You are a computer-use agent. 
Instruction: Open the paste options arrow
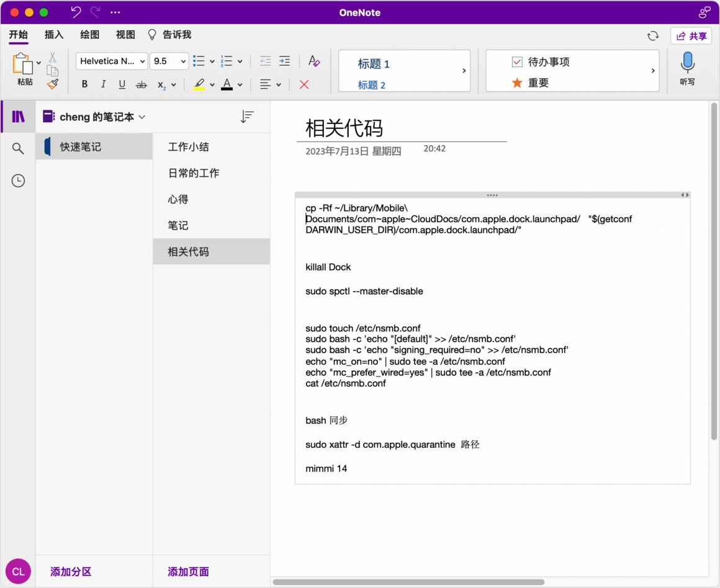38,63
